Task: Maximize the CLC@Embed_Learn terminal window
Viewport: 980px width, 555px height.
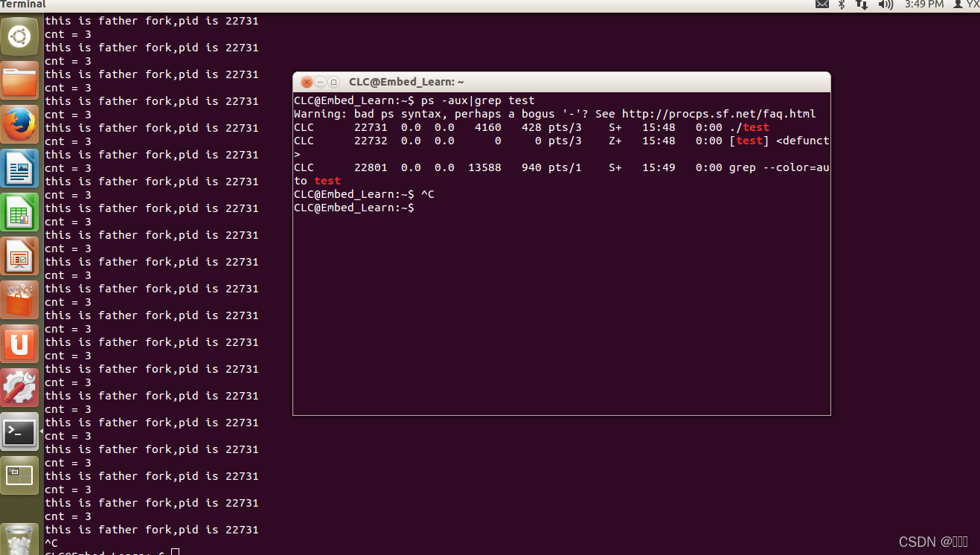Action: point(333,83)
